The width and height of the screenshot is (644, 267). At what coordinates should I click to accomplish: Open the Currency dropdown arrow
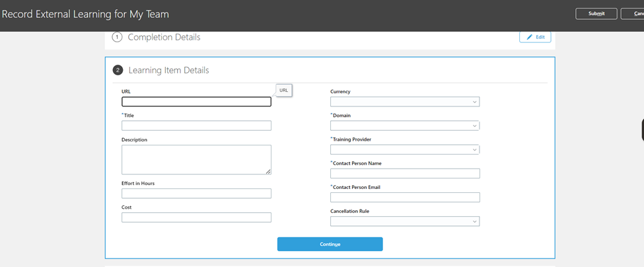point(475,102)
